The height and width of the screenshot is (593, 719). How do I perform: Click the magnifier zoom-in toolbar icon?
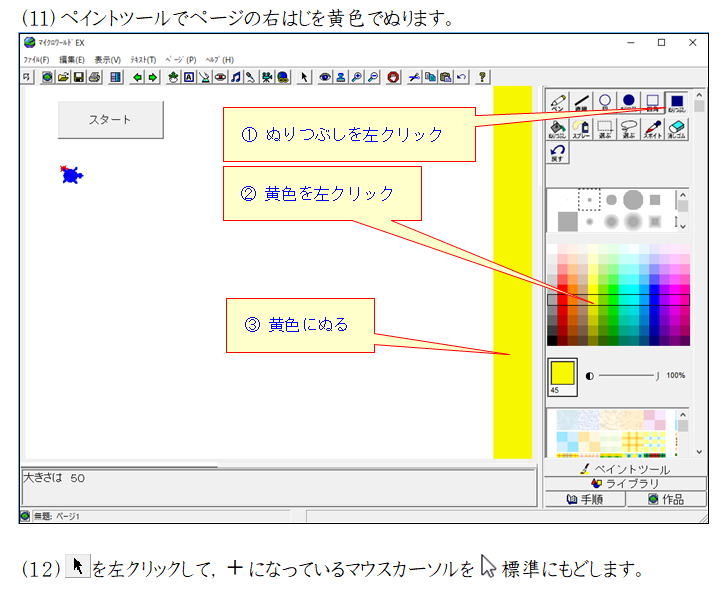pos(357,77)
